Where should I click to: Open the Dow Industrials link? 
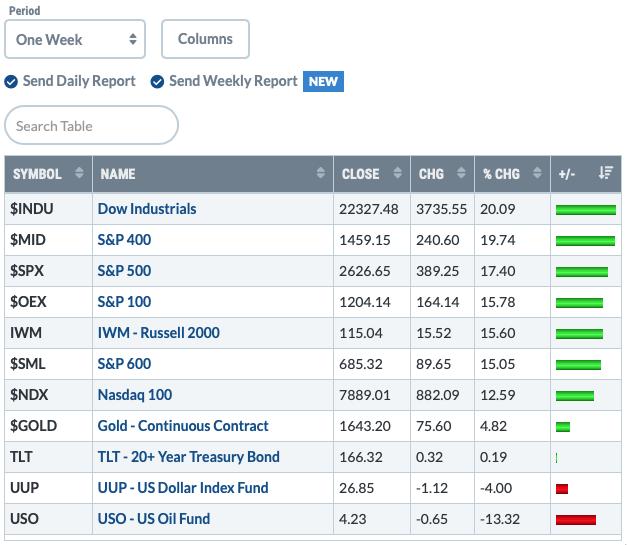(x=147, y=209)
